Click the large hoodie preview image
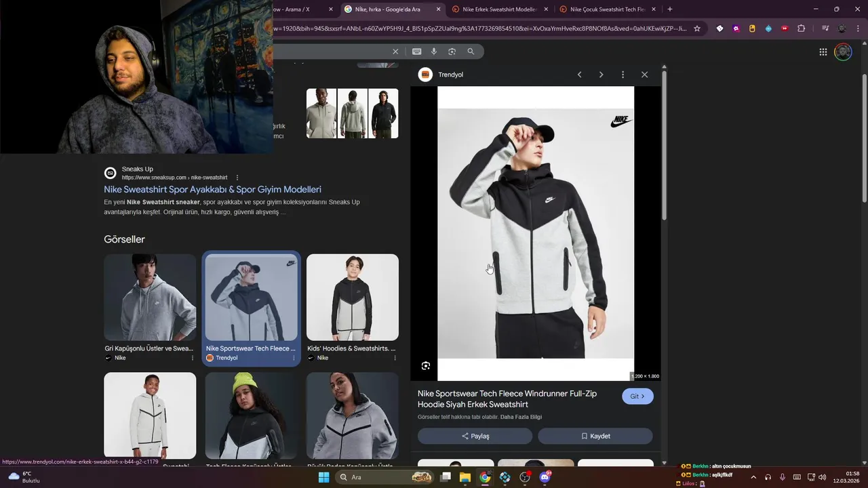 (536, 233)
